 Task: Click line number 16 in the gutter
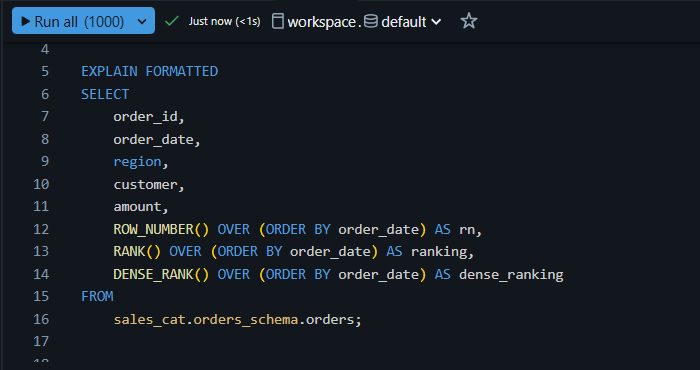(41, 319)
